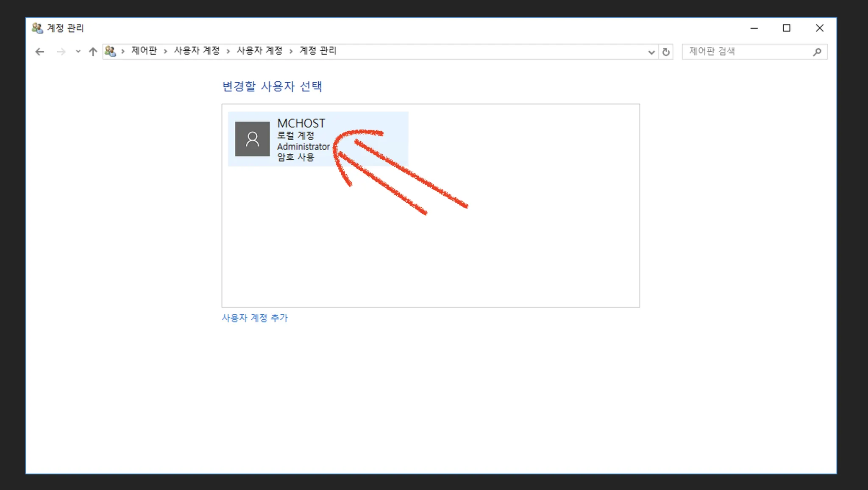This screenshot has height=490, width=868.
Task: Expand the address bar history dropdown
Action: tap(651, 52)
